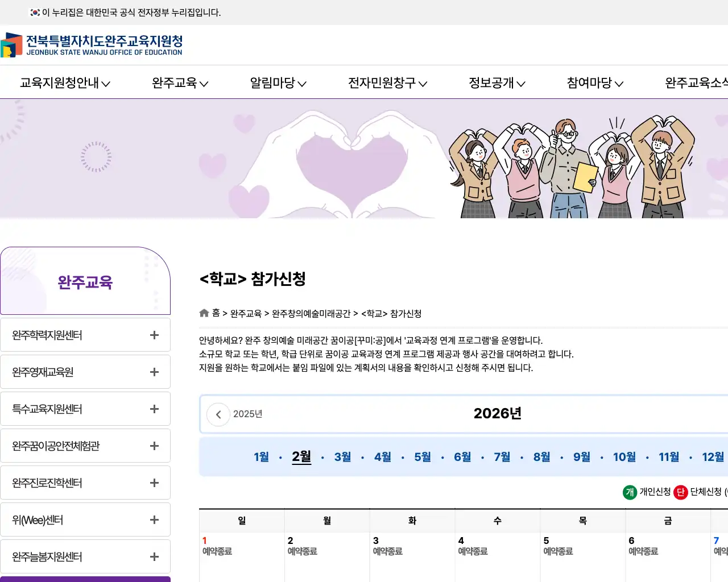The width and height of the screenshot is (728, 582).
Task: Click the red 단체신청 legend icon
Action: point(681,492)
